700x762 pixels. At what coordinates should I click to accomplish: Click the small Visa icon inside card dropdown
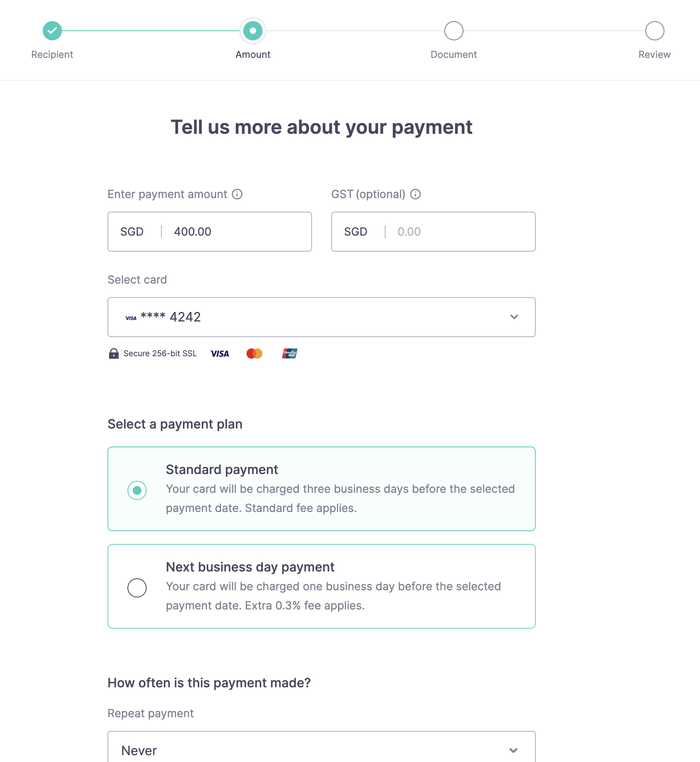[x=131, y=318]
